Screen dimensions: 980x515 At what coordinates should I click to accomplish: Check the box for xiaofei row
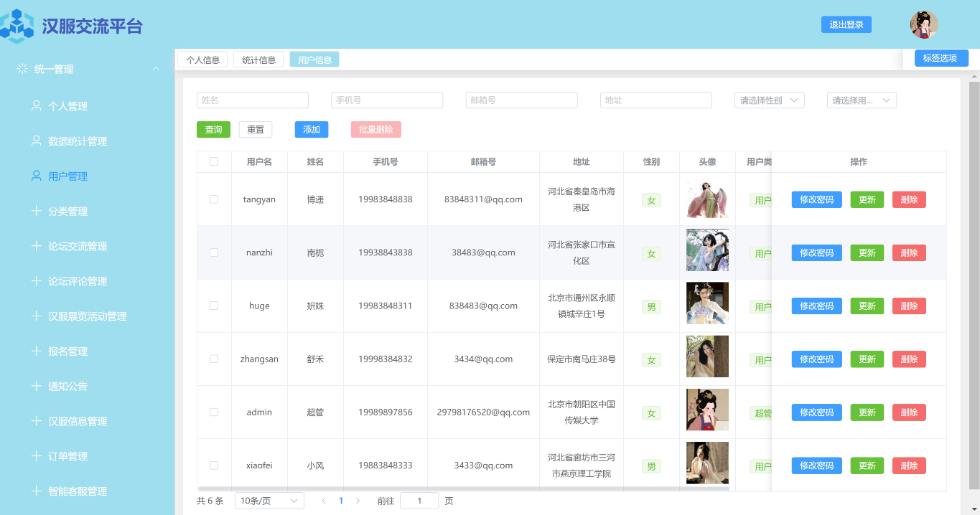pyautogui.click(x=214, y=465)
